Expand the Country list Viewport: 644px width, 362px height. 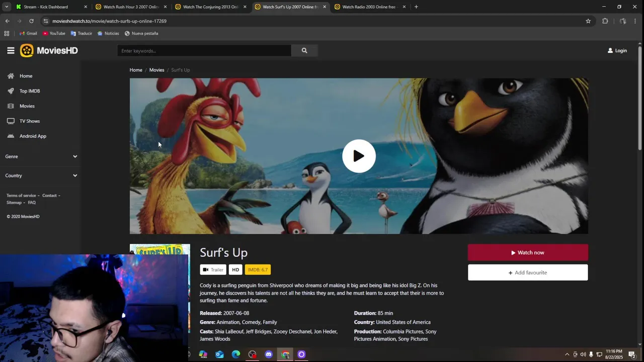coord(41,175)
